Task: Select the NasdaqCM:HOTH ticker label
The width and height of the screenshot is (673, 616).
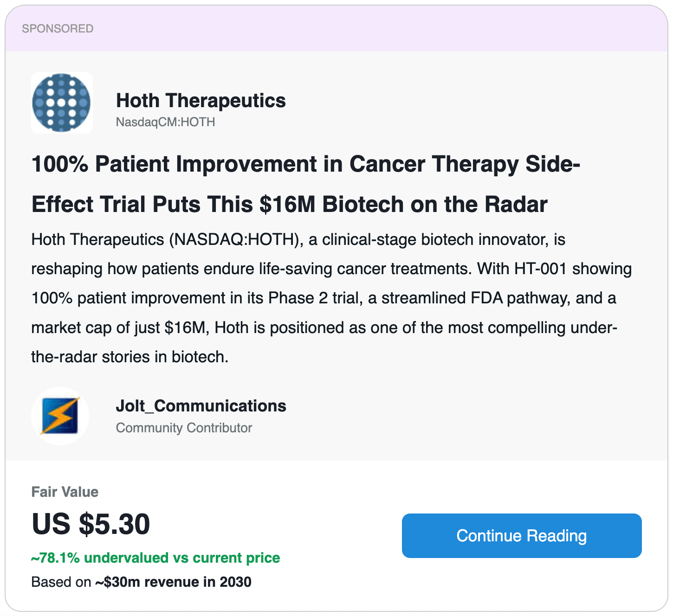Action: [x=165, y=122]
